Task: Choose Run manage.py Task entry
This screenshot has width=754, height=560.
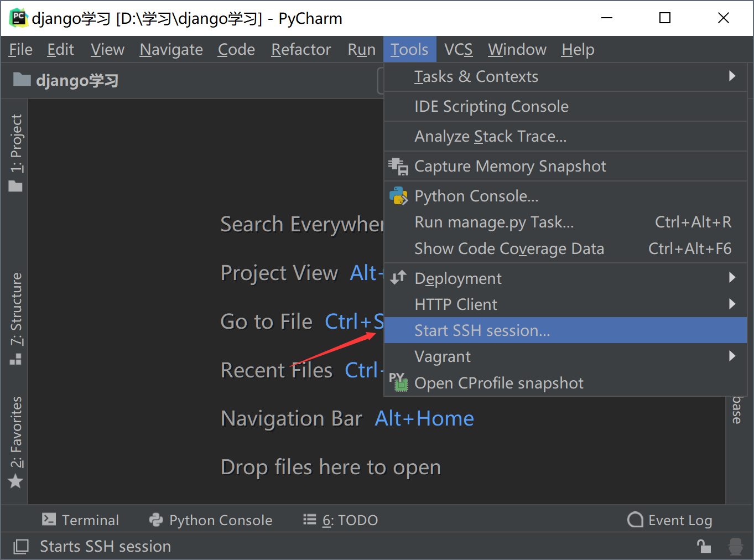Action: 494,222
